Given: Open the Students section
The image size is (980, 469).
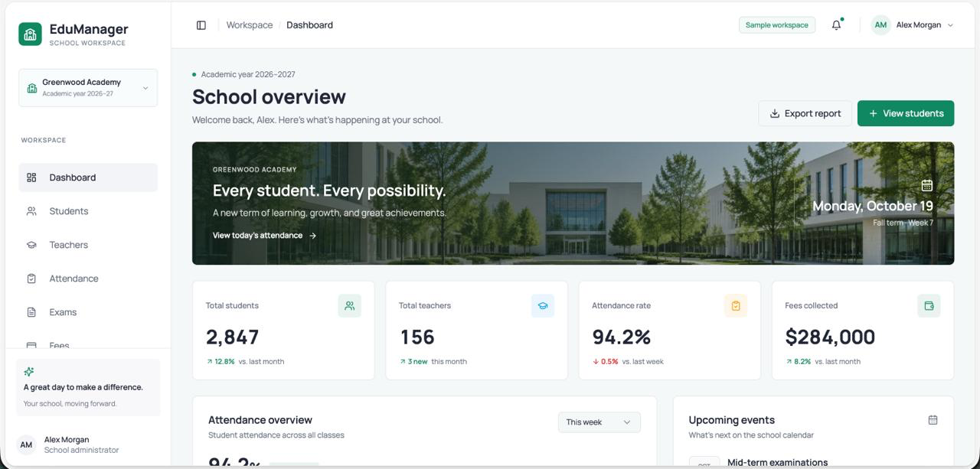Looking at the screenshot, I should [88, 211].
